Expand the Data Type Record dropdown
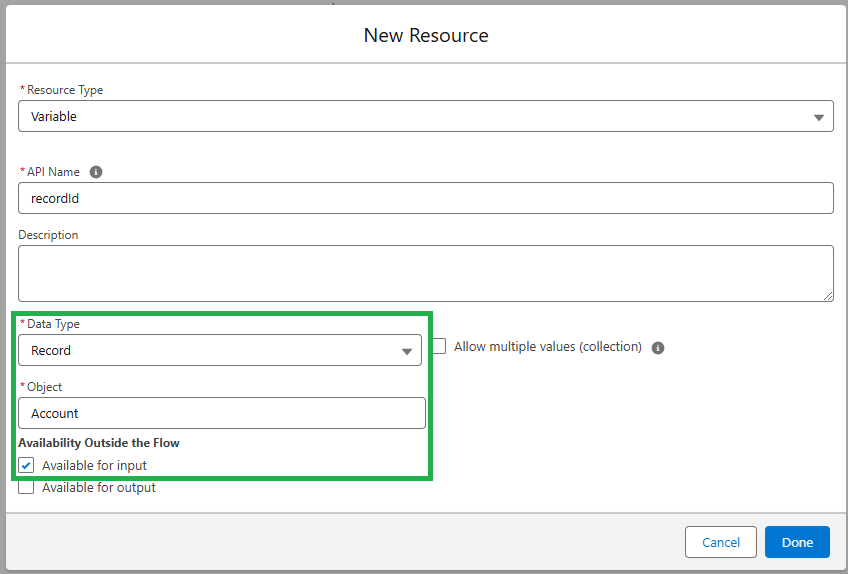The width and height of the screenshot is (848, 574). point(406,351)
